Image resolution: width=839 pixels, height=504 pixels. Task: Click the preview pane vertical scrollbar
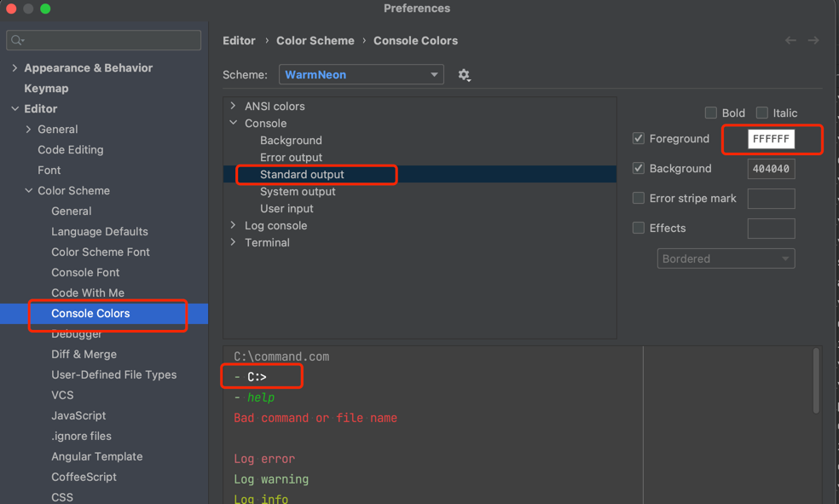click(x=816, y=381)
